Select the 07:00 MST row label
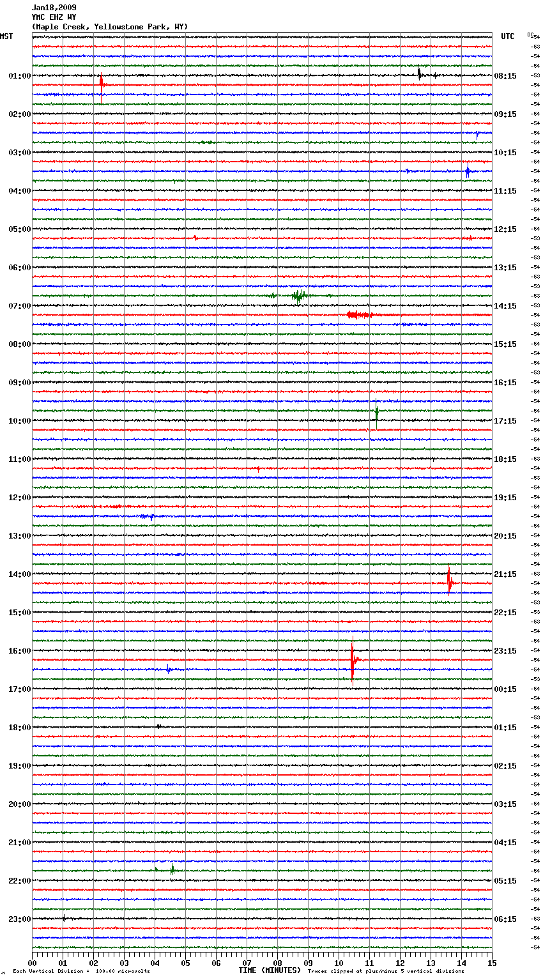The height and width of the screenshot is (980, 543). (19, 306)
